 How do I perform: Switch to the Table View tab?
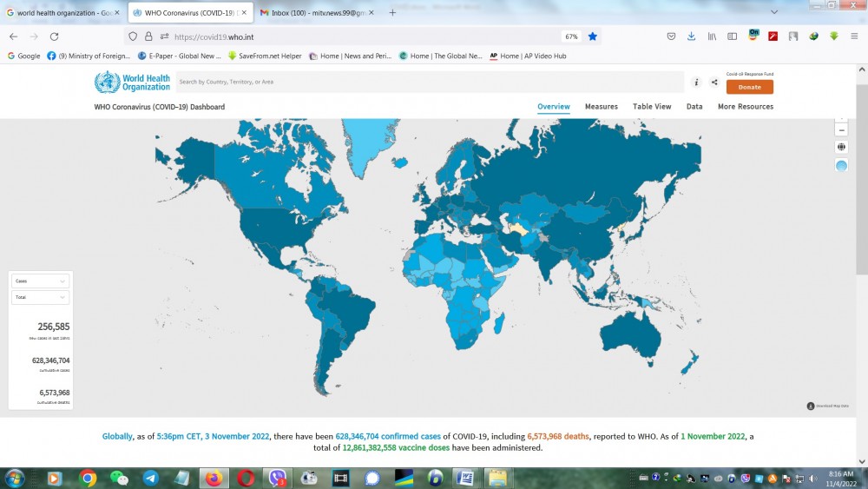[651, 107]
